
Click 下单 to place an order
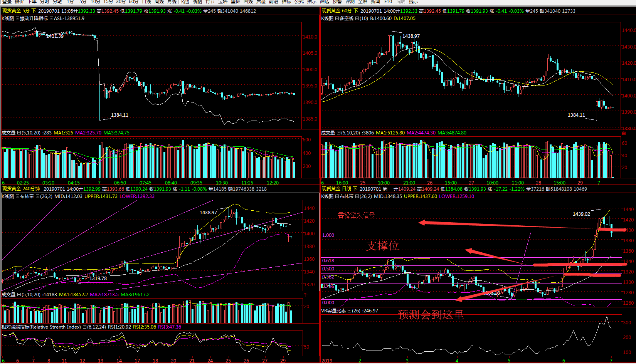(x=32, y=2)
